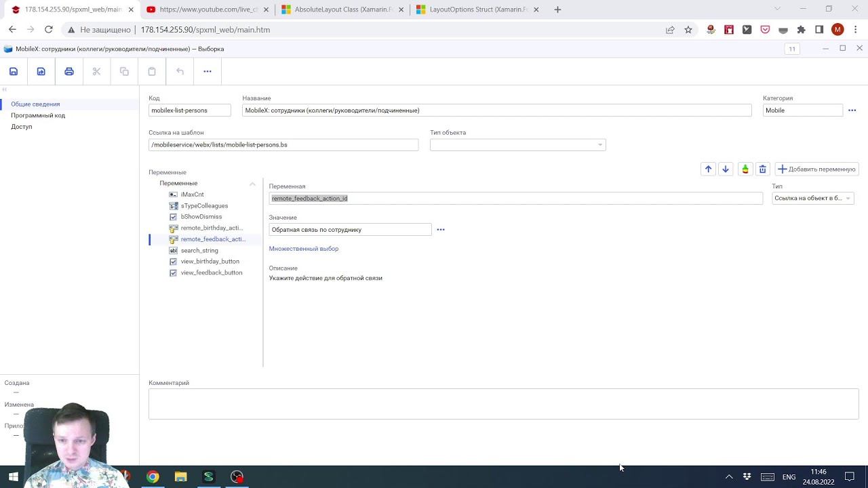Click the Save toolbar icon
This screenshot has height=488, width=868.
14,71
